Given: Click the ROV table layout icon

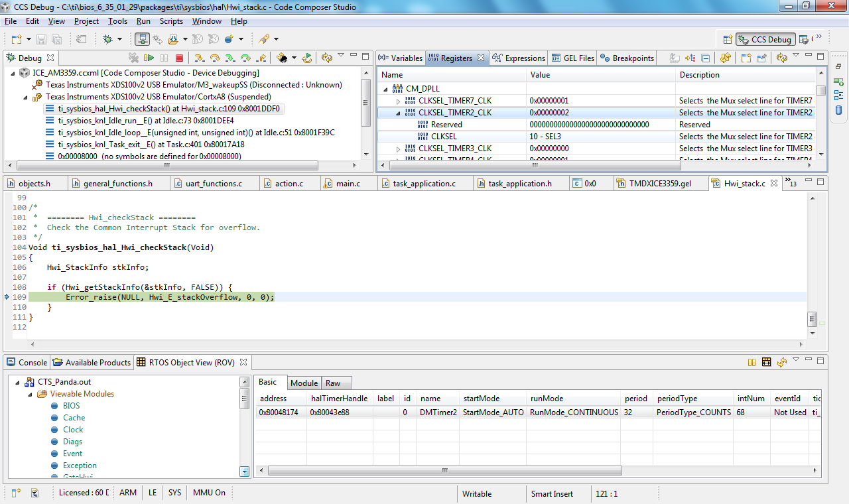Looking at the screenshot, I should pos(767,362).
